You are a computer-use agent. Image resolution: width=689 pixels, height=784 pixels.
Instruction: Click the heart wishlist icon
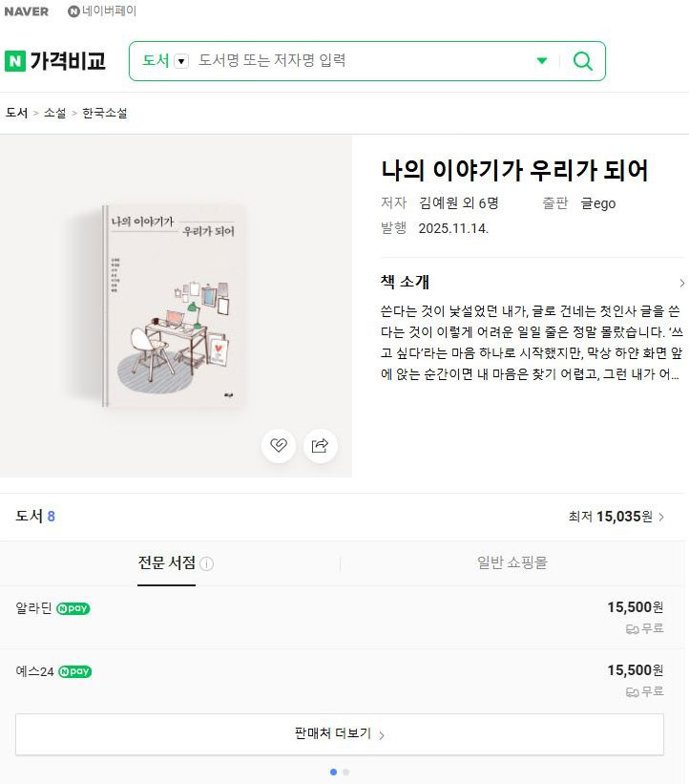(x=279, y=445)
